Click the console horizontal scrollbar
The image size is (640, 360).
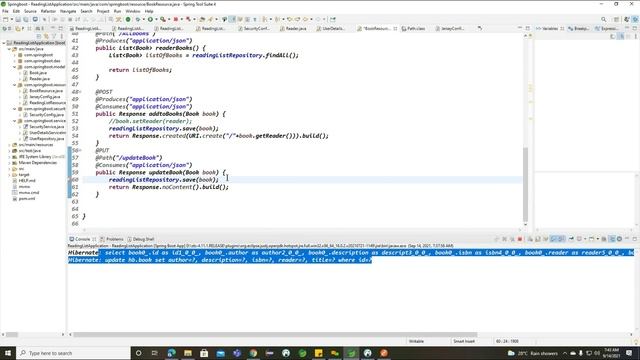coord(275,335)
